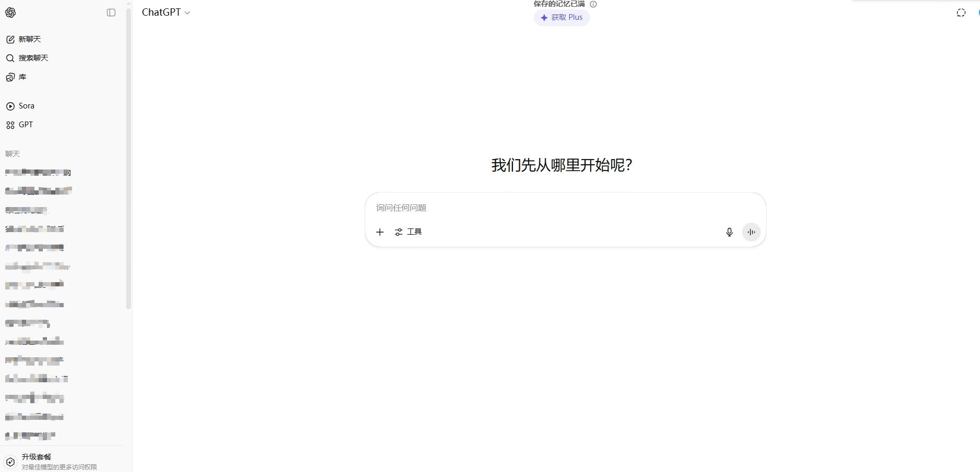Viewport: 980px width, 472px height.
Task: Click the 库 library icon
Action: (x=10, y=77)
